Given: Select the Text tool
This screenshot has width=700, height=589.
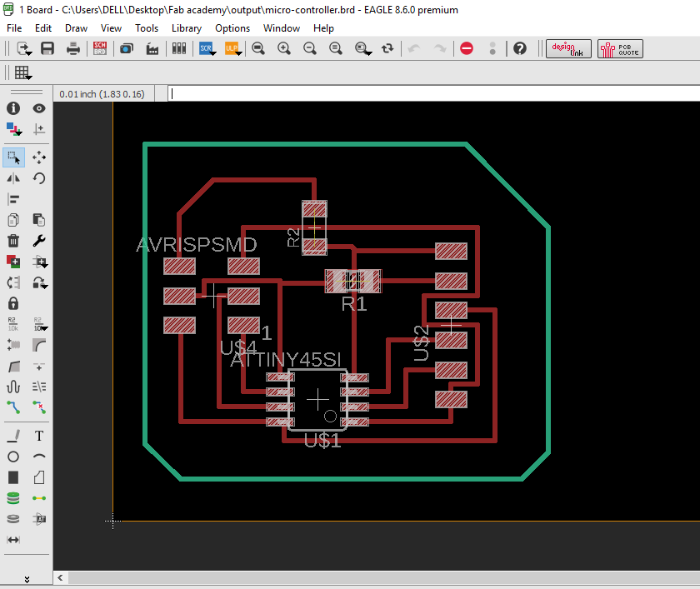Looking at the screenshot, I should click(x=39, y=436).
